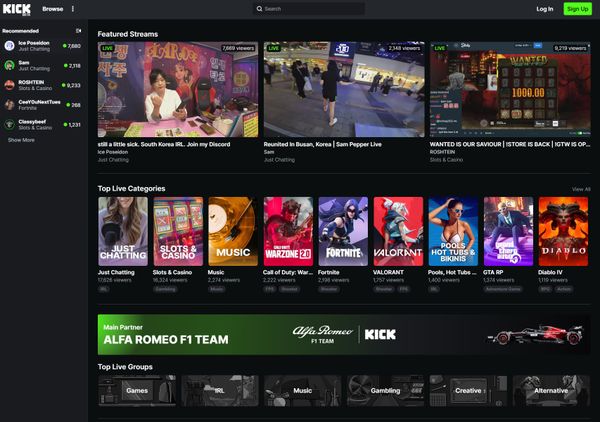Select the IRL live group
Image resolution: width=600 pixels, height=422 pixels.
pyautogui.click(x=220, y=391)
